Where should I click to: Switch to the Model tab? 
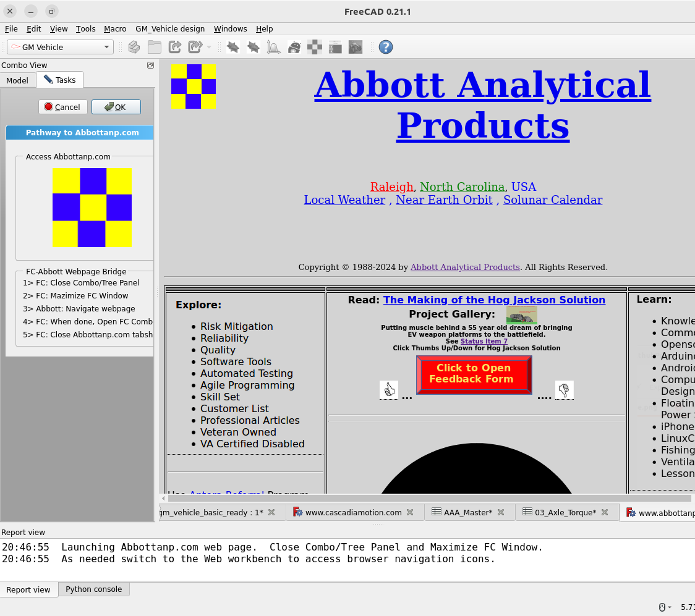click(x=17, y=80)
